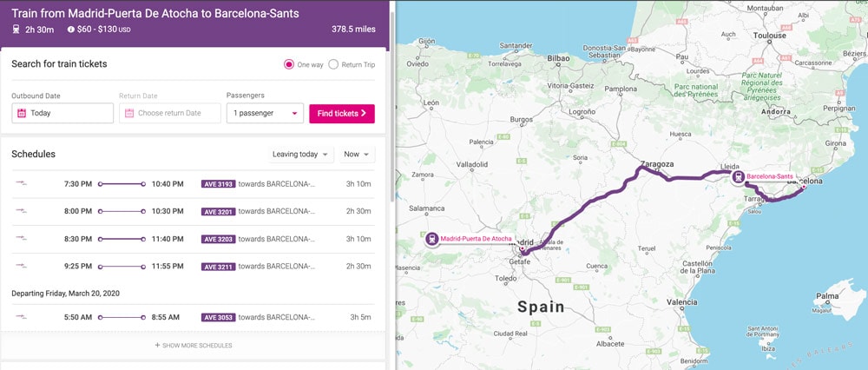Open the 1 passenger dropdown

pyautogui.click(x=265, y=113)
